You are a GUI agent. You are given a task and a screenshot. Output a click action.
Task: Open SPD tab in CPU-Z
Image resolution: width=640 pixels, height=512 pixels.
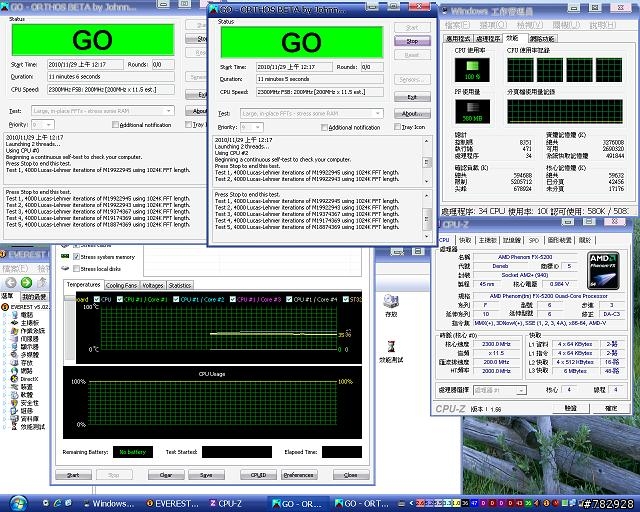(533, 240)
